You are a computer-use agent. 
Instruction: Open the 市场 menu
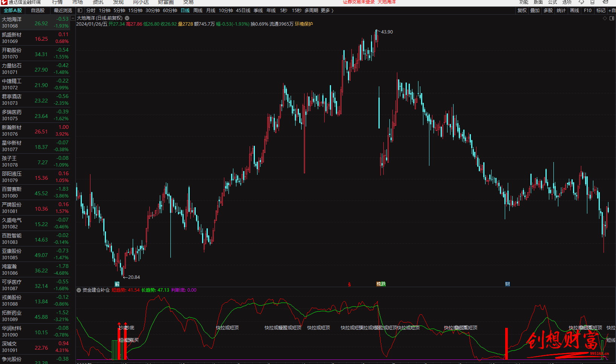(78, 2)
